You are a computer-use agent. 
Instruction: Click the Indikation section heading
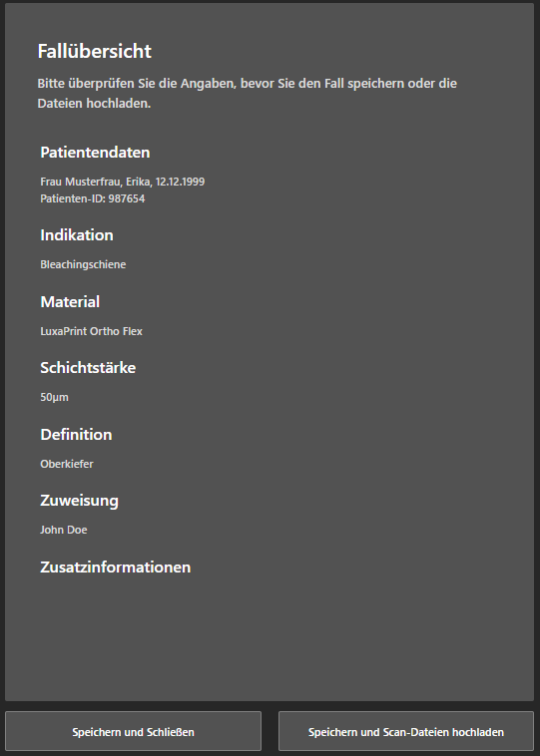point(77,234)
